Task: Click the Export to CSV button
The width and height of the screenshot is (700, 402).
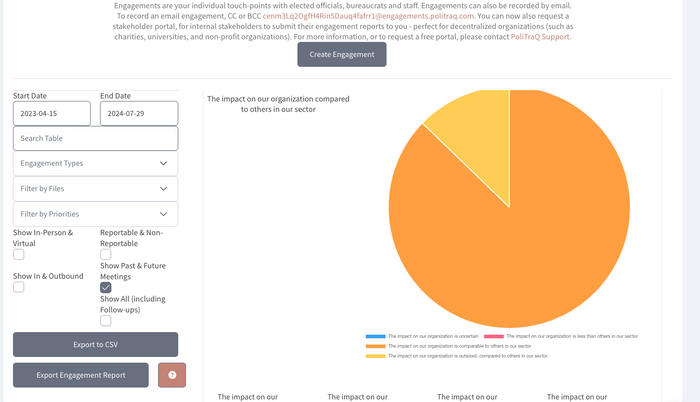Action: click(95, 344)
